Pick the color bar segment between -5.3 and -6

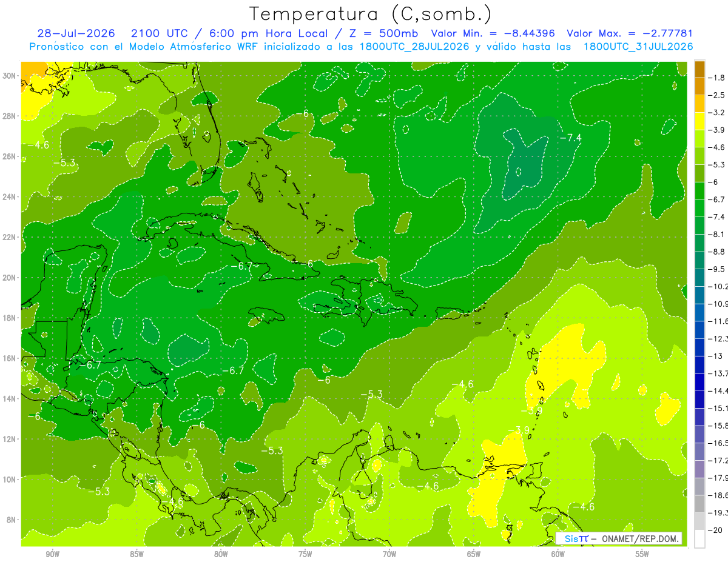699,173
